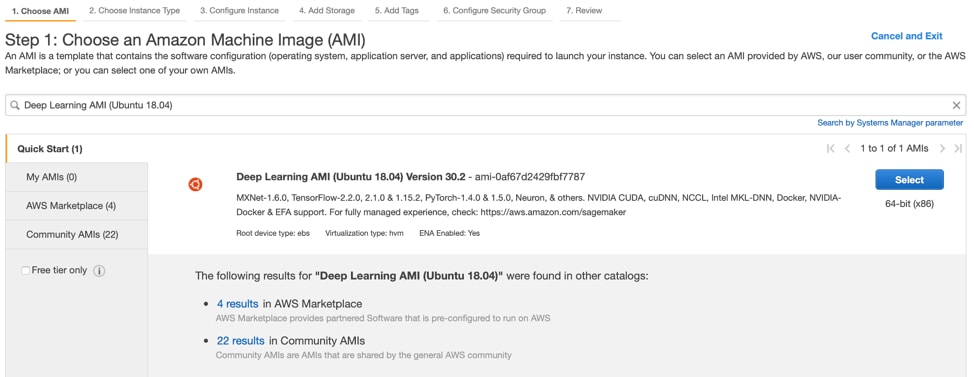This screenshot has height=377, width=974.
Task: Open 22 results in Community AMIs
Action: 240,340
